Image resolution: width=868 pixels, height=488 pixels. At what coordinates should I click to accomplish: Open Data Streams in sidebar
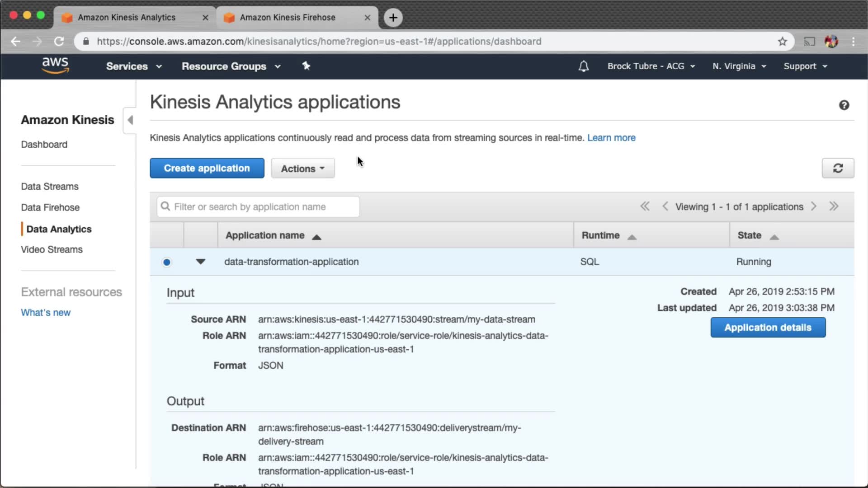[50, 187]
